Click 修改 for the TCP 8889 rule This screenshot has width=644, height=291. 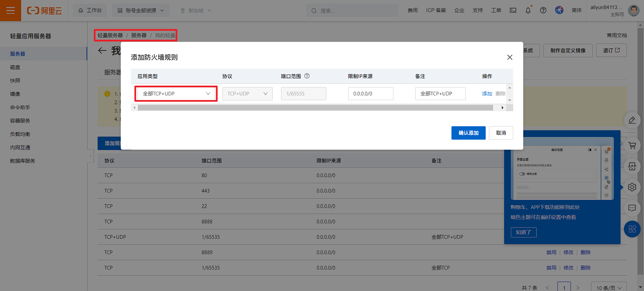[568, 252]
